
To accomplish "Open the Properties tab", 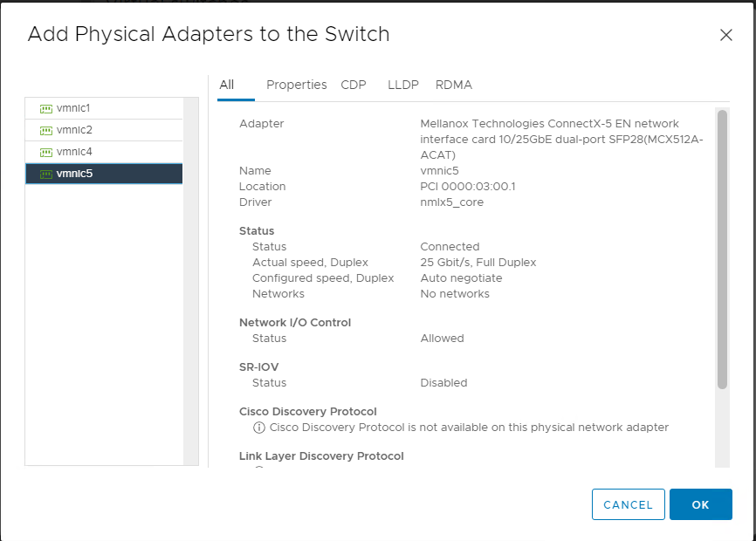I will tap(296, 85).
